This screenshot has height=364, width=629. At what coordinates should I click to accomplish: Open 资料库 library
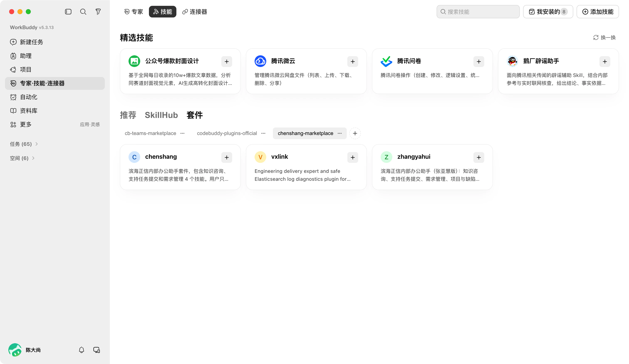pos(55,111)
